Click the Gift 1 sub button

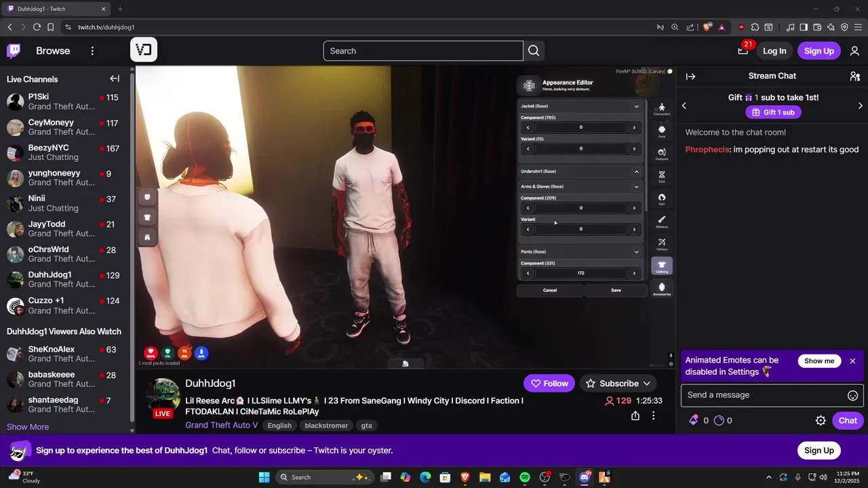click(773, 113)
